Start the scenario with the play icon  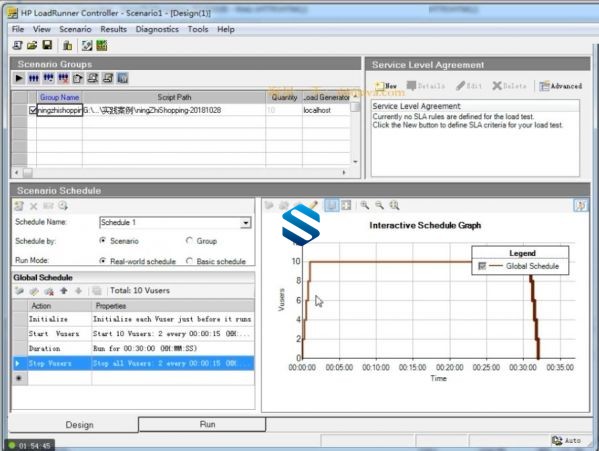[19, 79]
